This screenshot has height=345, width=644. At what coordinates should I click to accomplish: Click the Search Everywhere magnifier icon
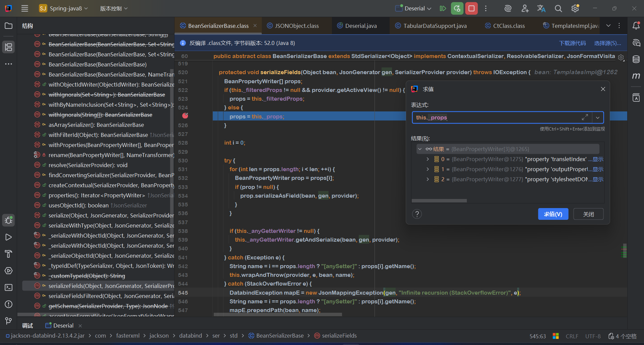tap(558, 8)
